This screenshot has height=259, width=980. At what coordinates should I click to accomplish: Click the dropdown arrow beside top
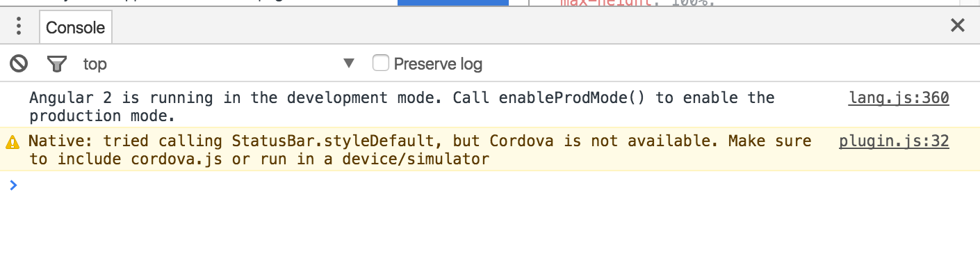pyautogui.click(x=349, y=64)
